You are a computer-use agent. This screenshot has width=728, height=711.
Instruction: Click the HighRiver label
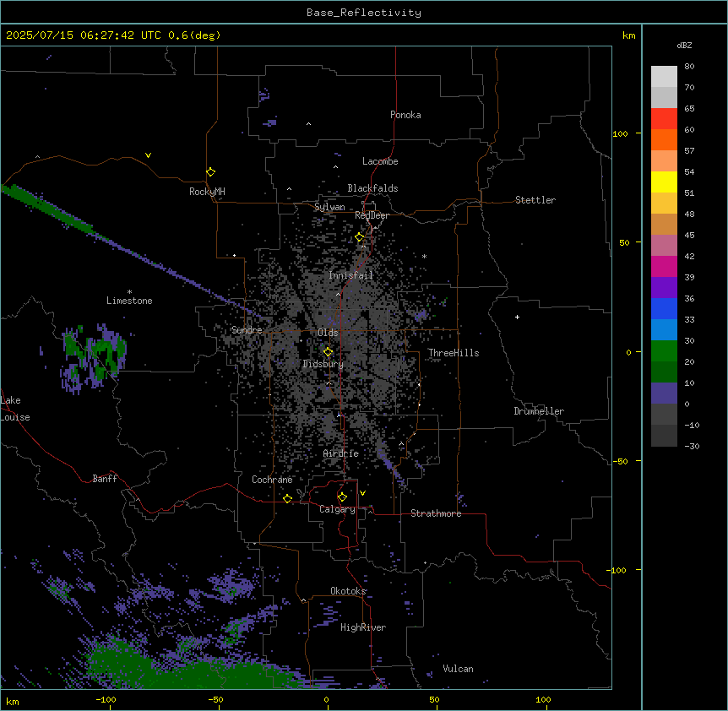(363, 627)
